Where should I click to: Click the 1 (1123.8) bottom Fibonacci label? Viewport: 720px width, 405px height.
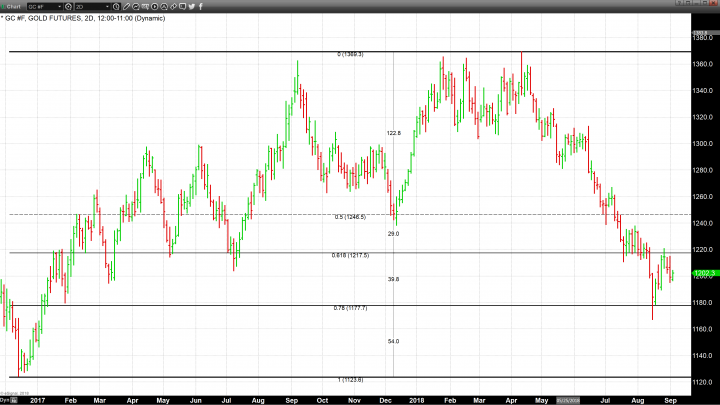coord(350,380)
